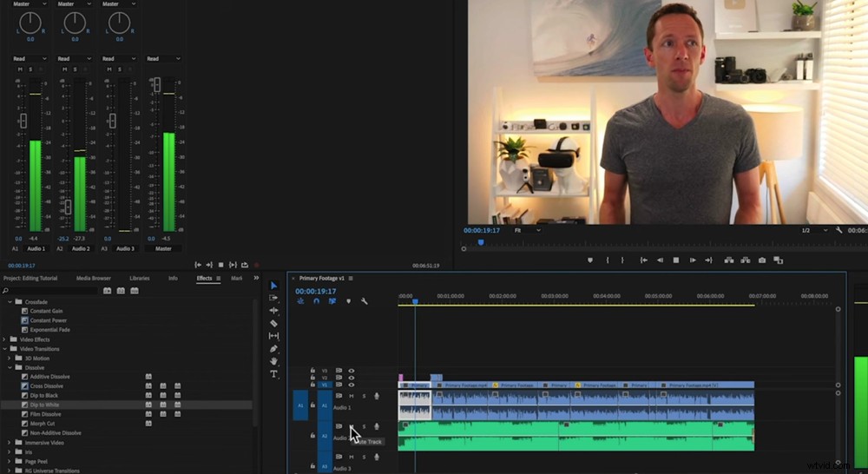The height and width of the screenshot is (474, 868).
Task: Filter by Accelerated Effects badge
Action: [x=108, y=291]
